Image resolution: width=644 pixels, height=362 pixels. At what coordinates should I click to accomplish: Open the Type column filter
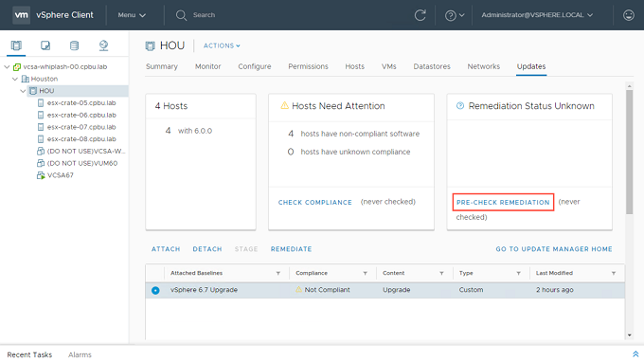click(x=518, y=273)
